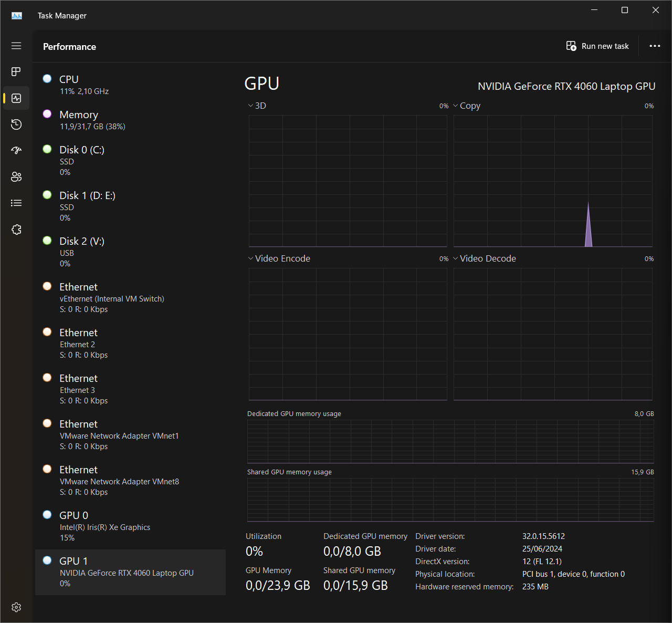Select GPU 0 Intel Iris Xe entry
The width and height of the screenshot is (672, 623).
pyautogui.click(x=130, y=526)
